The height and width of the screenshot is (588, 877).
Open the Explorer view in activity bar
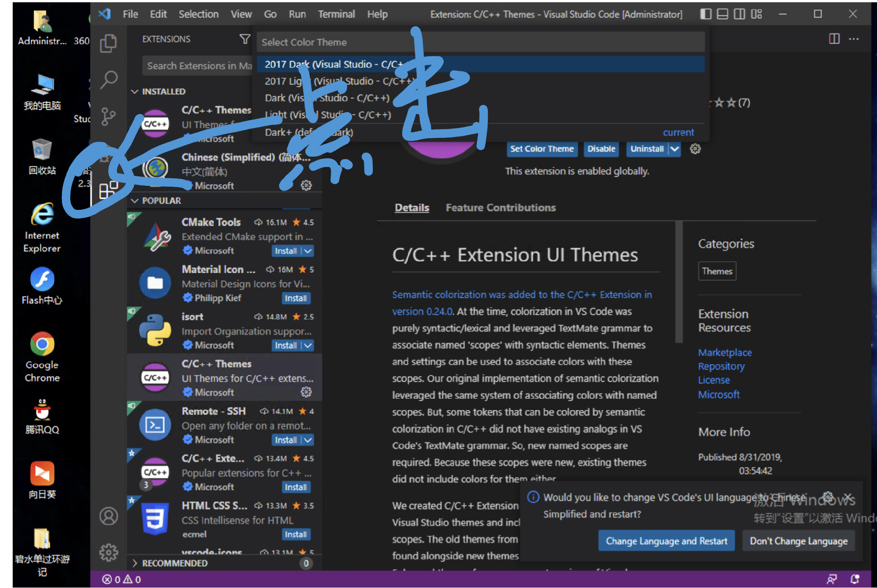[108, 44]
